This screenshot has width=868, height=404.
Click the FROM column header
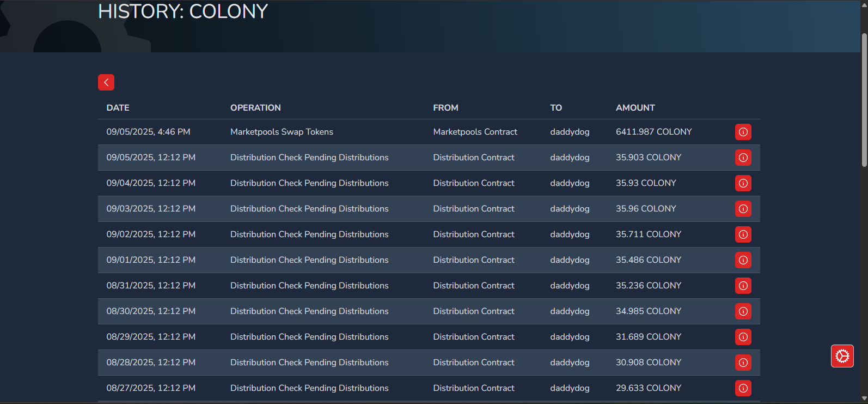coord(445,108)
